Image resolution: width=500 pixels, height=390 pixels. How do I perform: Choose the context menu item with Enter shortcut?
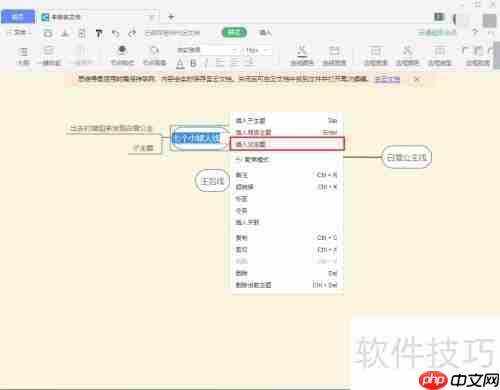click(x=287, y=132)
